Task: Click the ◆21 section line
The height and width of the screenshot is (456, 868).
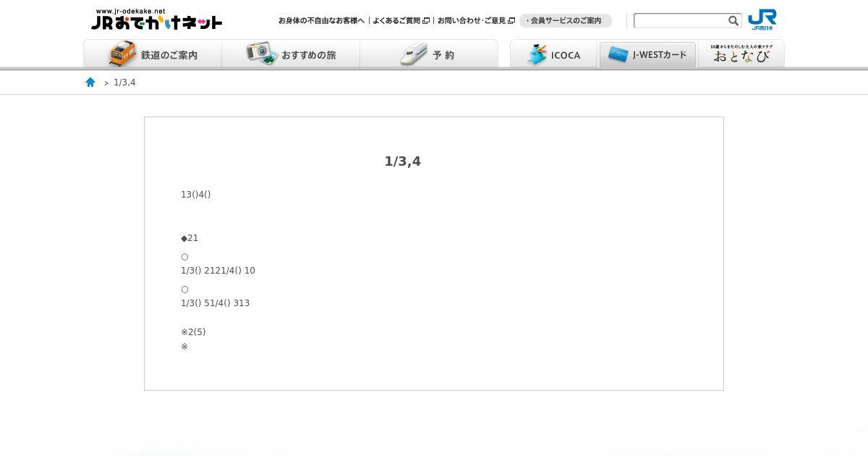Action: [190, 238]
